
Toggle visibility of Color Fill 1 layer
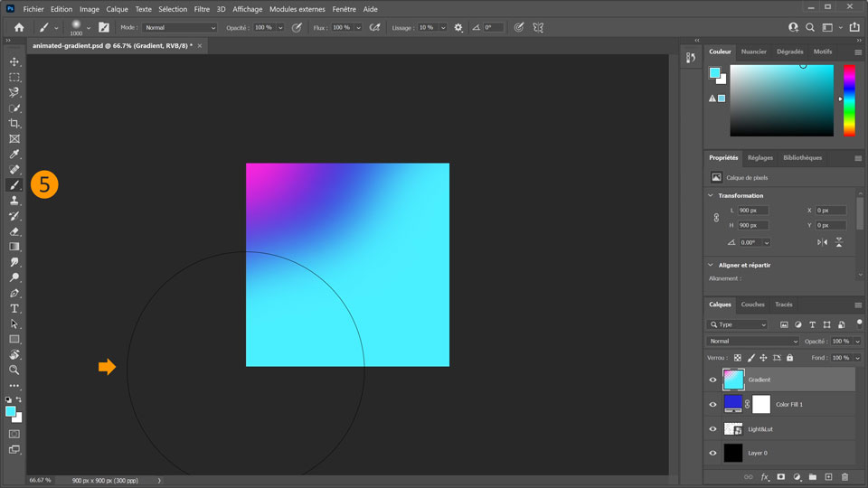712,405
